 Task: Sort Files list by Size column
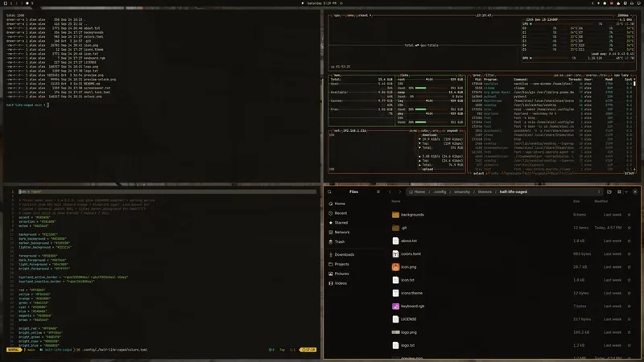pyautogui.click(x=576, y=202)
